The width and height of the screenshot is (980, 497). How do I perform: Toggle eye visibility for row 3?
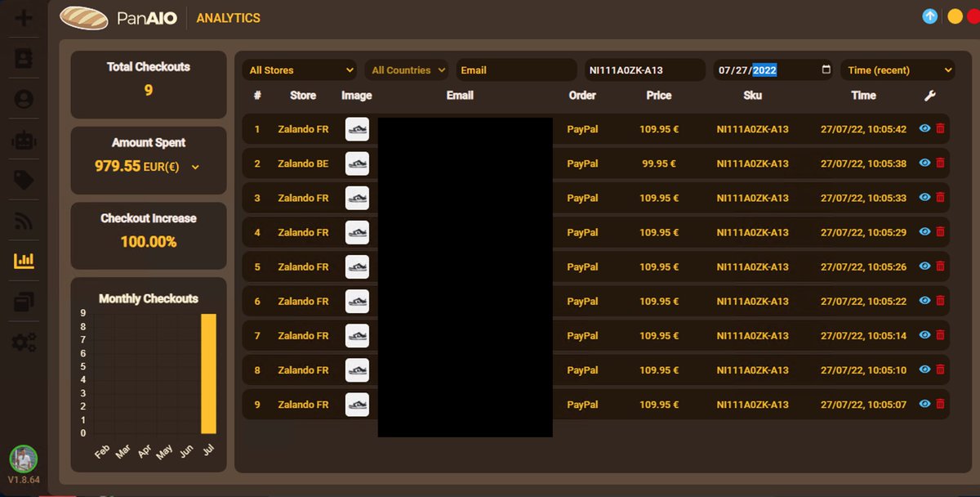(x=924, y=198)
